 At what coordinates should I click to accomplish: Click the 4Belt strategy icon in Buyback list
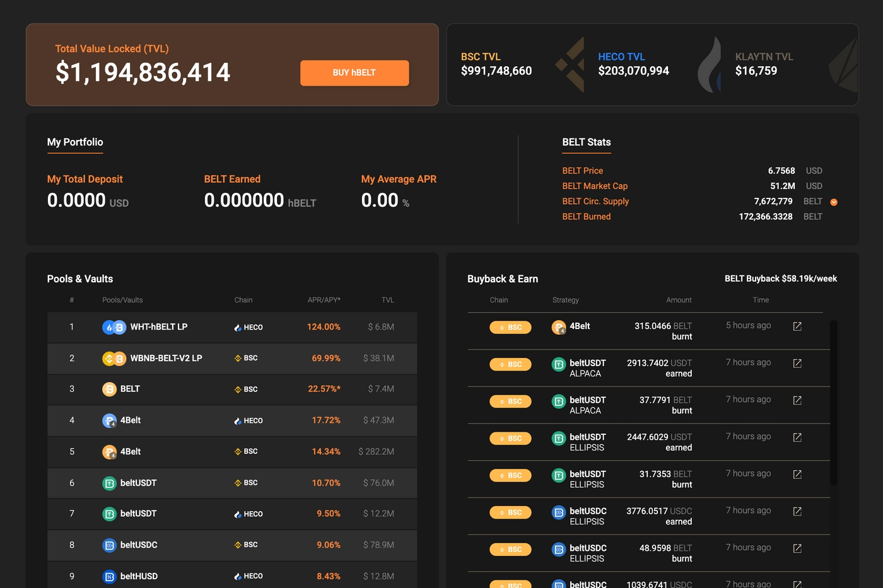click(559, 327)
